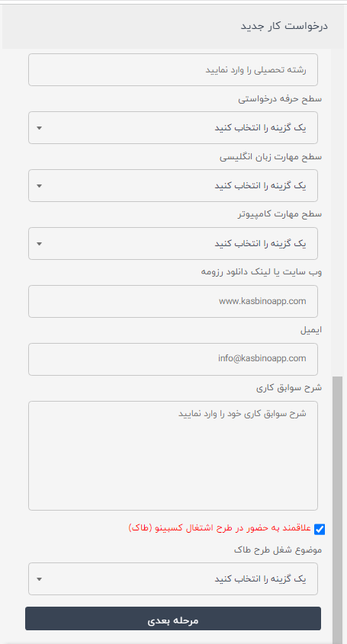Uncheck the طرح اشتغال کسبینو (طاک) checkbox
Viewport: 347px width, 644px height.
click(320, 530)
